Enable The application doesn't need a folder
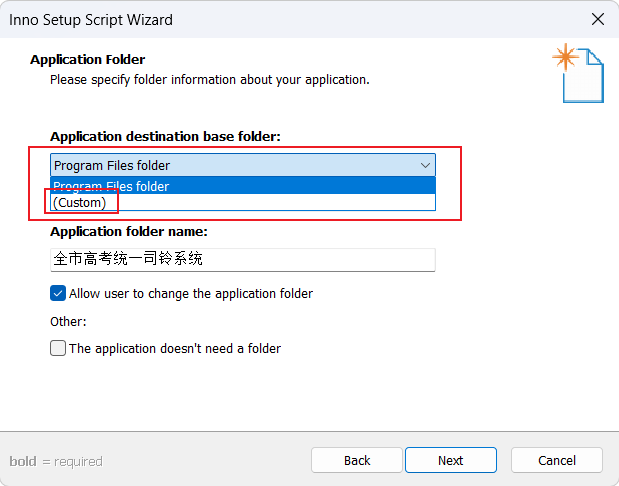This screenshot has width=619, height=486. click(58, 348)
